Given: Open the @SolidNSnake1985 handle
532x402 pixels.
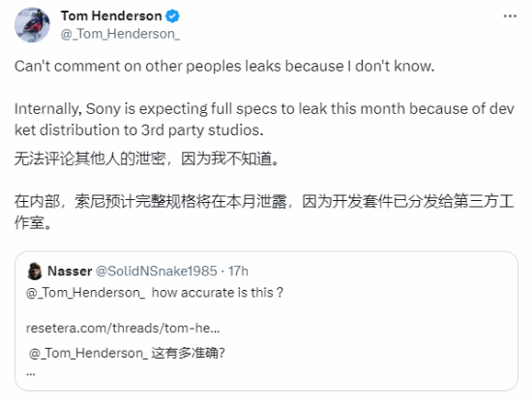Looking at the screenshot, I should pos(156,272).
